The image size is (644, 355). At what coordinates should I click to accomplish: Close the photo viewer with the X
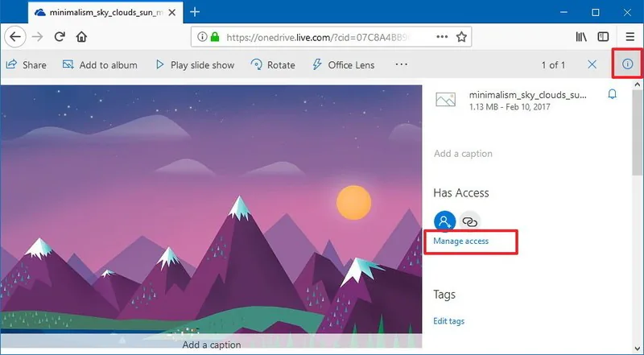click(x=592, y=64)
